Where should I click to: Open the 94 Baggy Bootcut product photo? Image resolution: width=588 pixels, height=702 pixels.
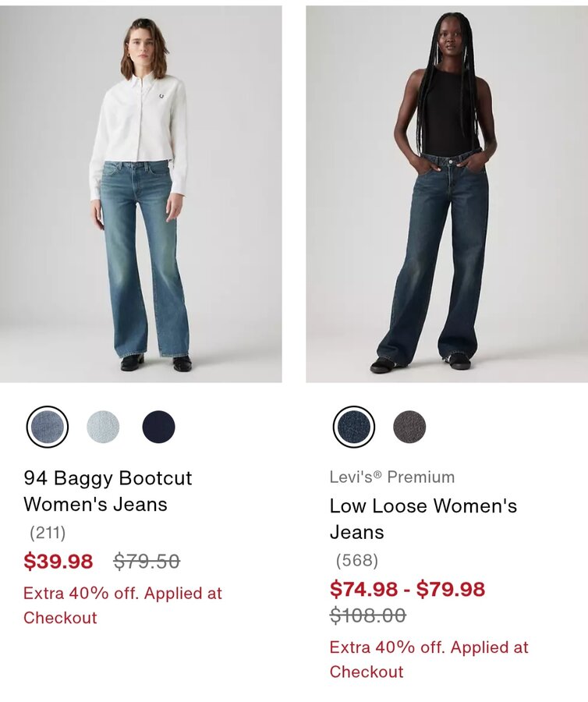[141, 194]
